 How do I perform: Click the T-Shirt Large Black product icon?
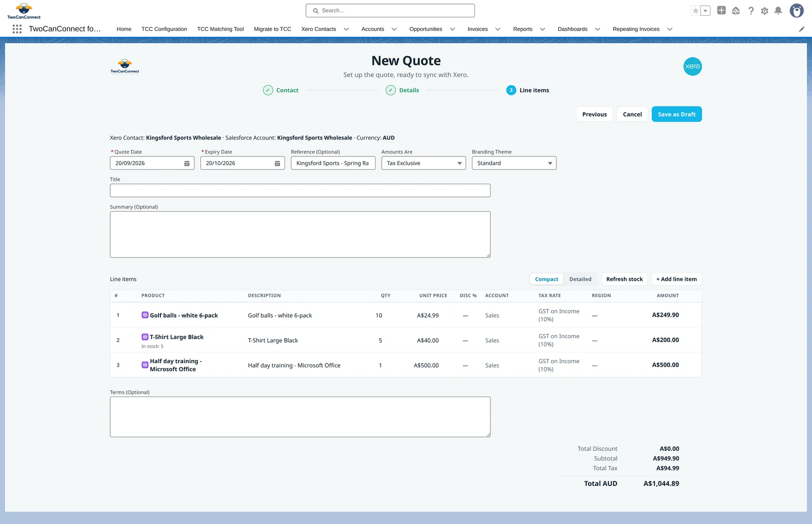coord(145,337)
